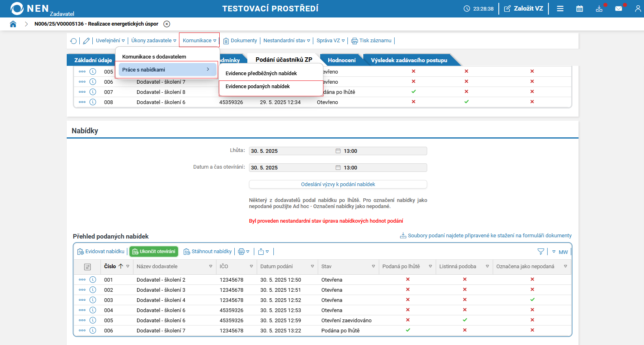Viewport: 644px width, 345px height.
Task: Click the home icon in breadcrumb
Action: (x=13, y=24)
